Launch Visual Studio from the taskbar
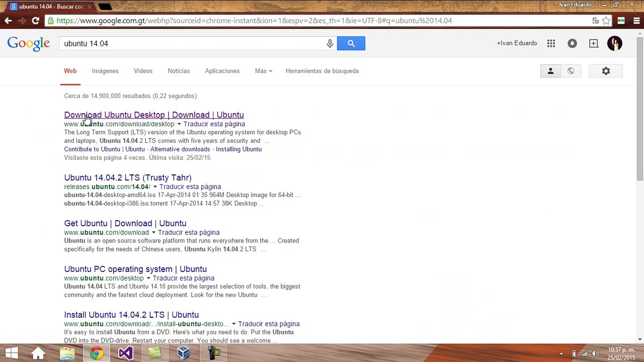The width and height of the screenshot is (644, 362). 125,353
